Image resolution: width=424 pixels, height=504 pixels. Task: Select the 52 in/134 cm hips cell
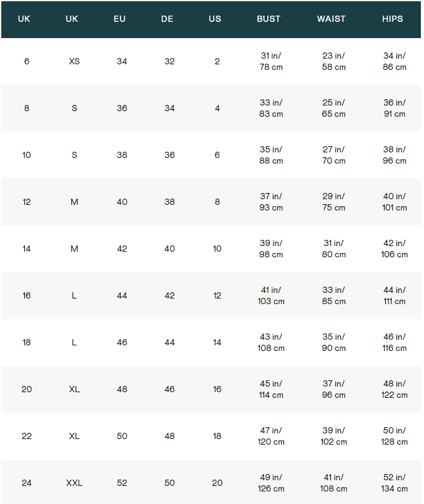(x=394, y=483)
